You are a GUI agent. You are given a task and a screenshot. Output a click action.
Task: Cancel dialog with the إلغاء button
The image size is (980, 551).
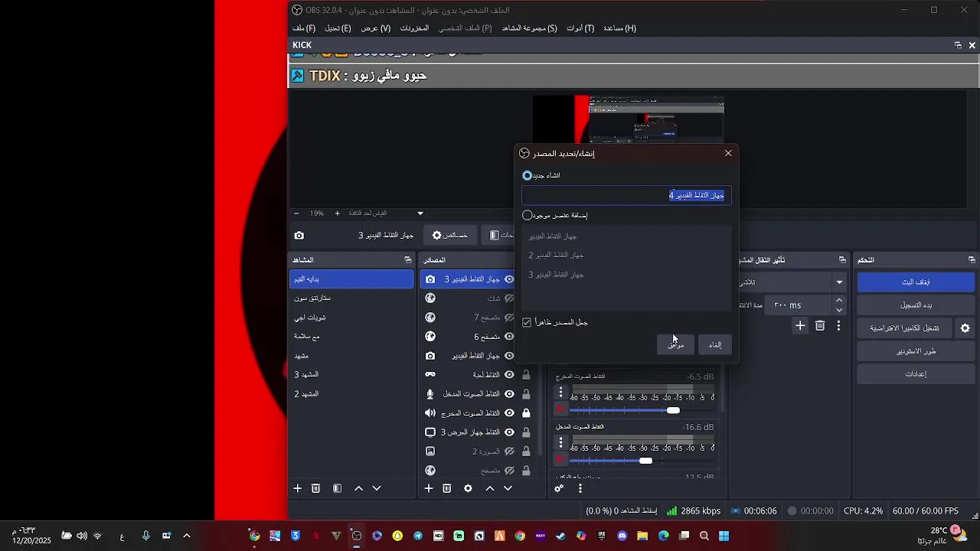[715, 344]
